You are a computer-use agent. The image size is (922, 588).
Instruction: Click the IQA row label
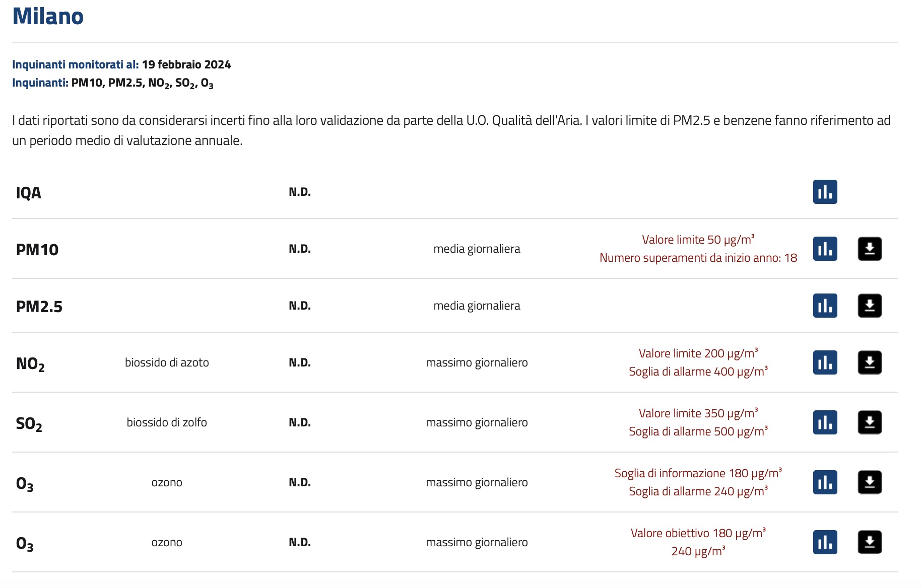29,193
